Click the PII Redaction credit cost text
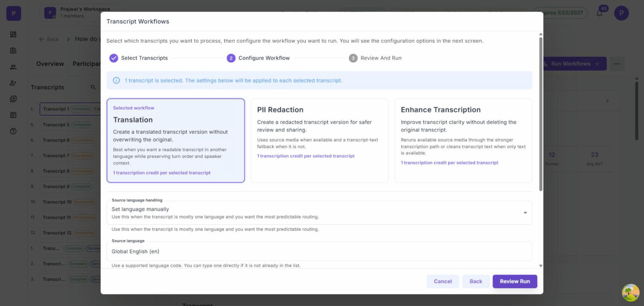Screen dimensions: 644x306 pos(306,156)
